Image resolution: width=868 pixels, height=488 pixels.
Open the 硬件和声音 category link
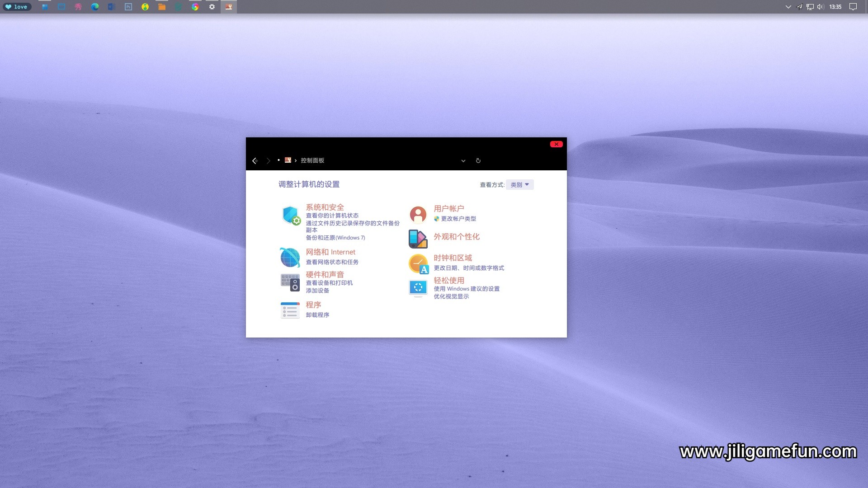point(325,275)
